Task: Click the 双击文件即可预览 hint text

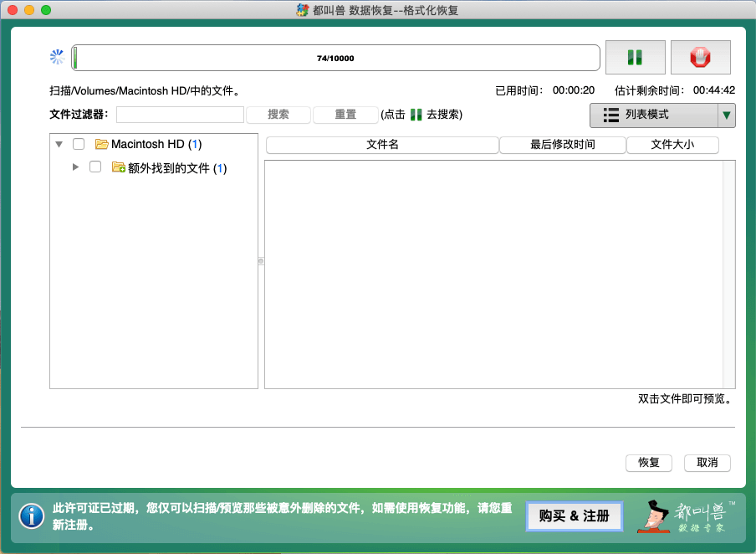Action: (x=685, y=398)
